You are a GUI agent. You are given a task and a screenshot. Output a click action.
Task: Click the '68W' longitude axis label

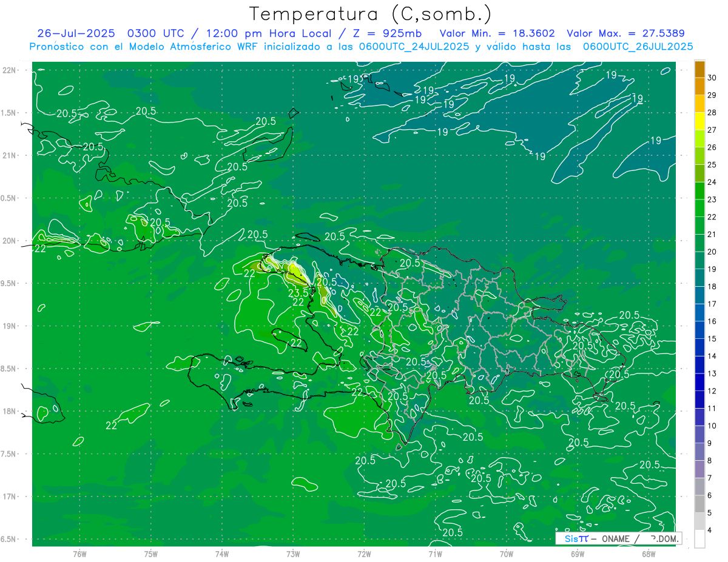point(649,554)
